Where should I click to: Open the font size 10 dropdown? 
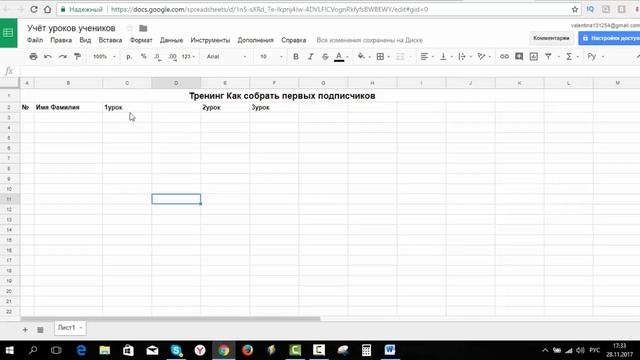[271, 57]
